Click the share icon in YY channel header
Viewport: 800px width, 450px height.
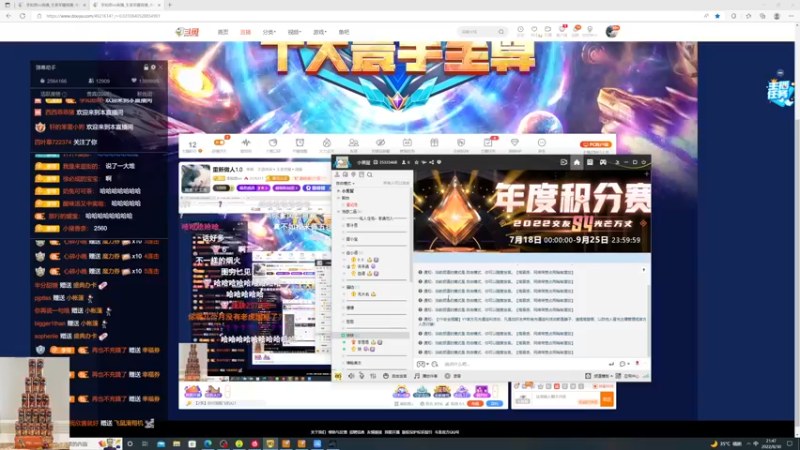point(431,162)
